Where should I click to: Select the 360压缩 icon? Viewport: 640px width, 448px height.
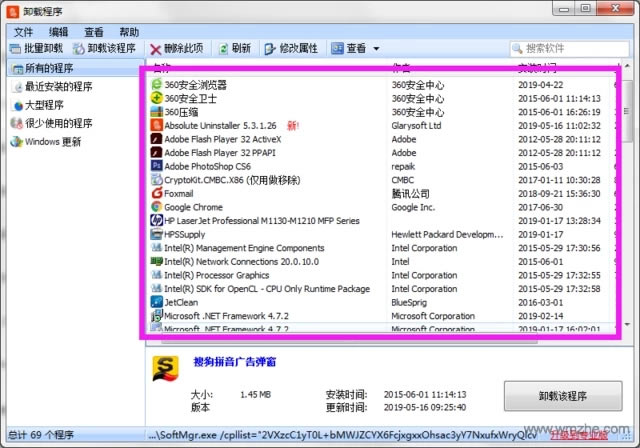[157, 112]
